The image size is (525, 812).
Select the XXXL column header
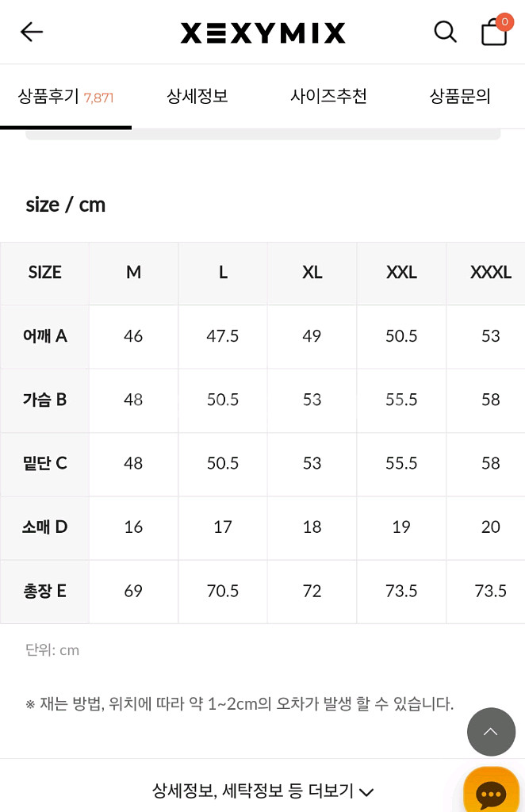point(490,273)
